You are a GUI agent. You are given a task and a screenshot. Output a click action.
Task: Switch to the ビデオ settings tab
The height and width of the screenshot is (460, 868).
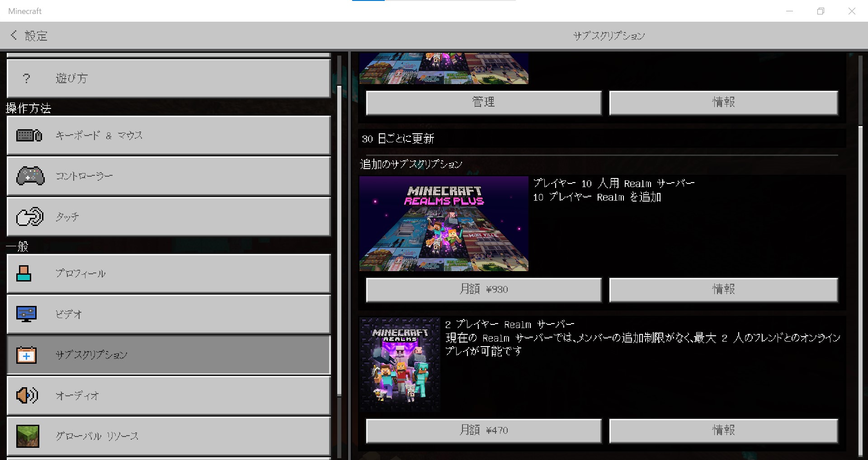[169, 314]
